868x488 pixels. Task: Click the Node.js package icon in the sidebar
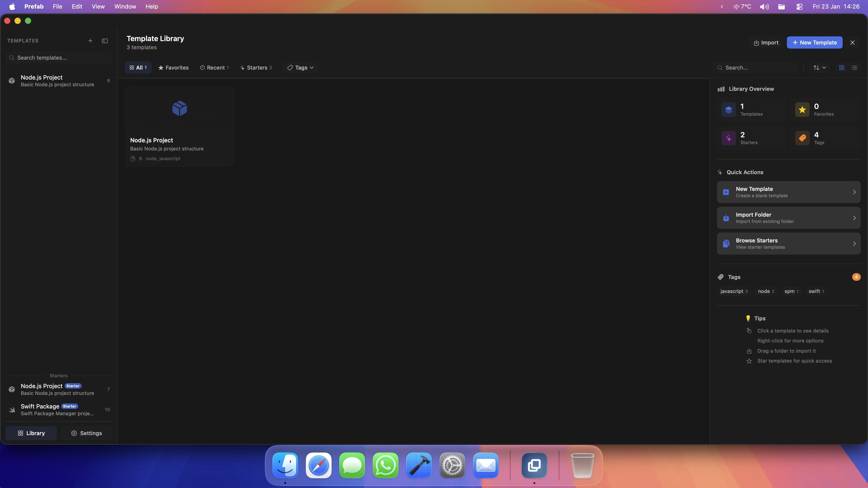12,80
